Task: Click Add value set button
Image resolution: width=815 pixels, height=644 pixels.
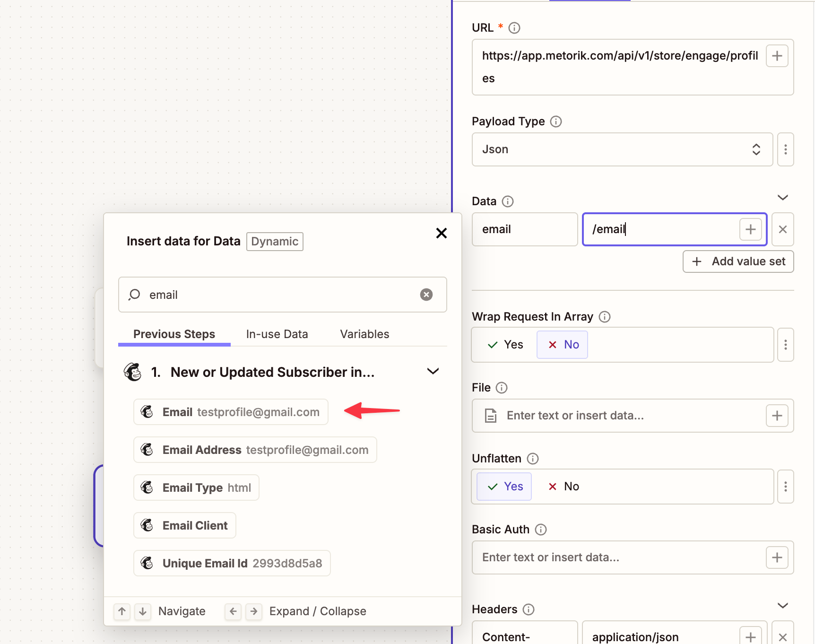Action: (738, 261)
